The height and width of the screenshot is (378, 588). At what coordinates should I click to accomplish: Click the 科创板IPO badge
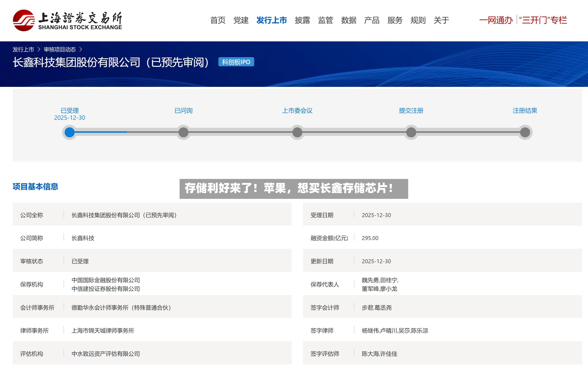click(236, 62)
